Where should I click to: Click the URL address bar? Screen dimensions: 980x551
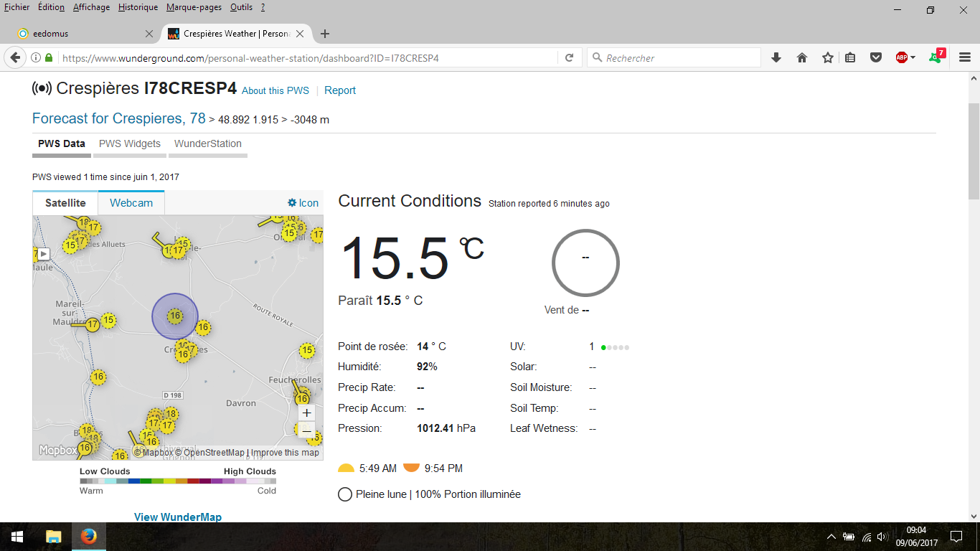pos(308,57)
